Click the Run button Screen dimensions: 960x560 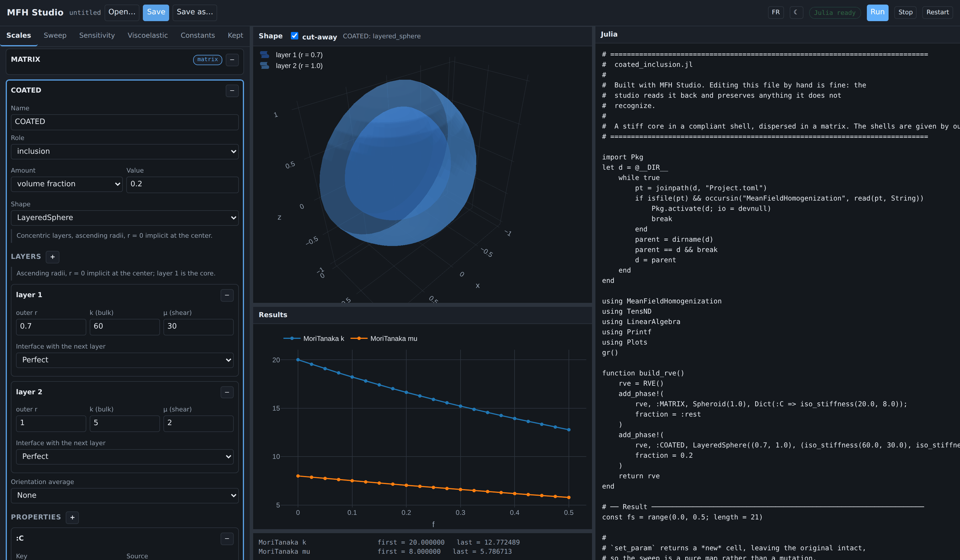(877, 13)
